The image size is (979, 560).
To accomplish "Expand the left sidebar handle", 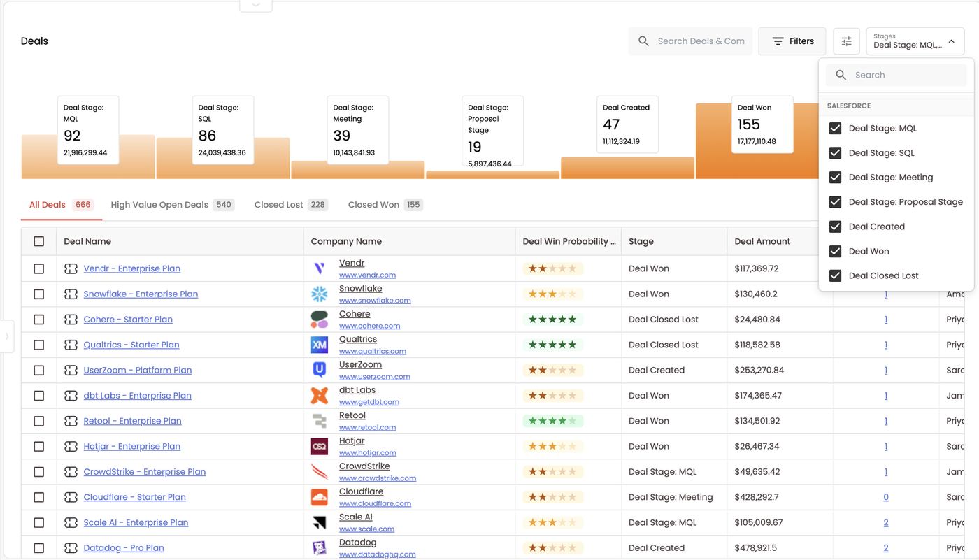I will pyautogui.click(x=6, y=336).
